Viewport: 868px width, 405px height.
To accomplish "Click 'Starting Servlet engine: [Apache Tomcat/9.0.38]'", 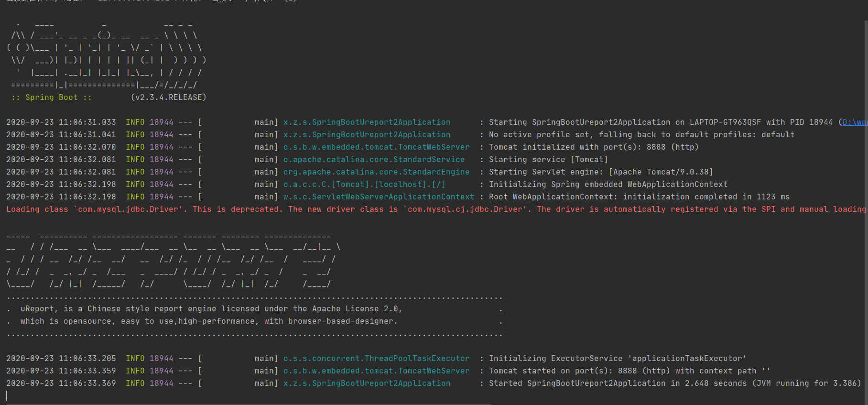I will 601,172.
